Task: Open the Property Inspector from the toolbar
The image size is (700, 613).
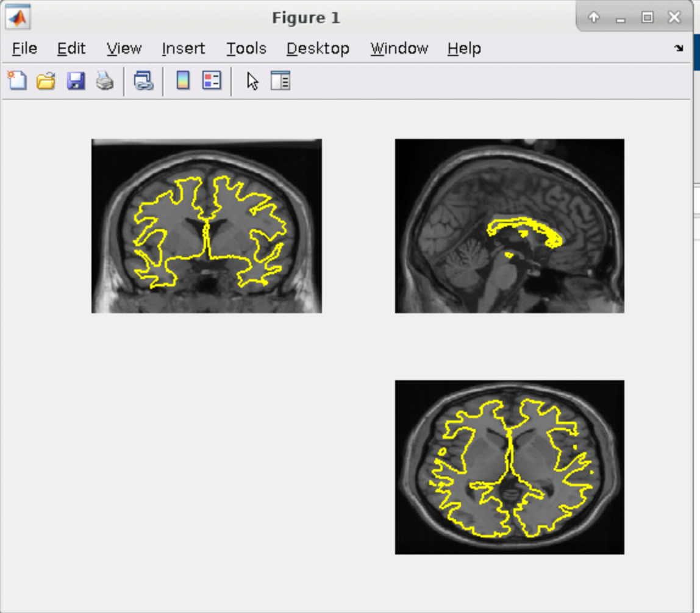Action: tap(280, 80)
